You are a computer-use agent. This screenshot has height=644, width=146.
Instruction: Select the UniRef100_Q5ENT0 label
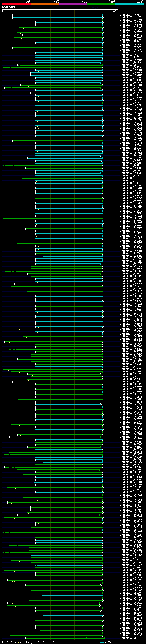point(131,47)
